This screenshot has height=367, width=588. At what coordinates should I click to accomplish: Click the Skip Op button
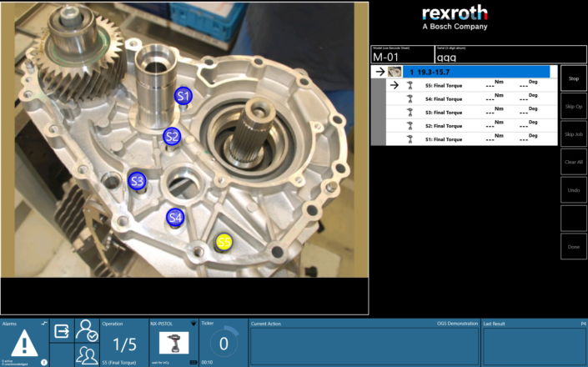(573, 106)
